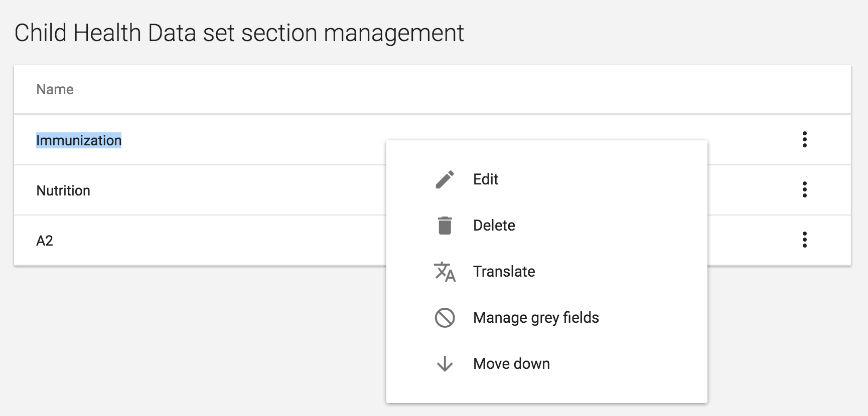Click the blocked-circle grey fields icon
868x416 pixels.
point(445,318)
